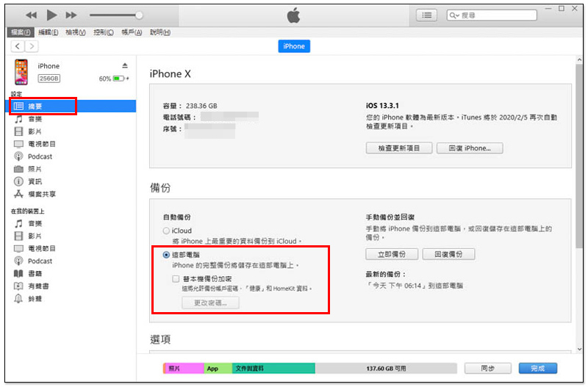Adjust the volume slider knob
The height and width of the screenshot is (387, 588).
[x=139, y=15]
